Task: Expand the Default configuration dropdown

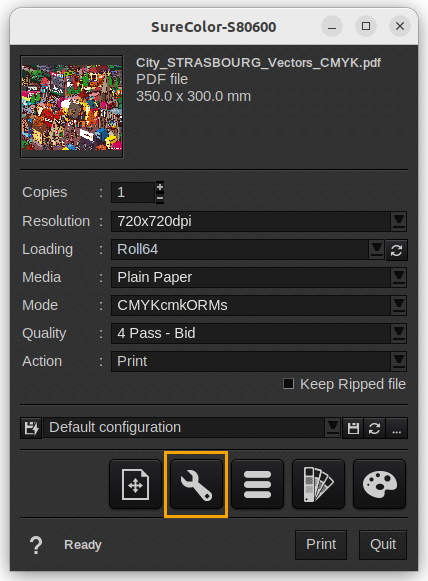Action: point(333,428)
